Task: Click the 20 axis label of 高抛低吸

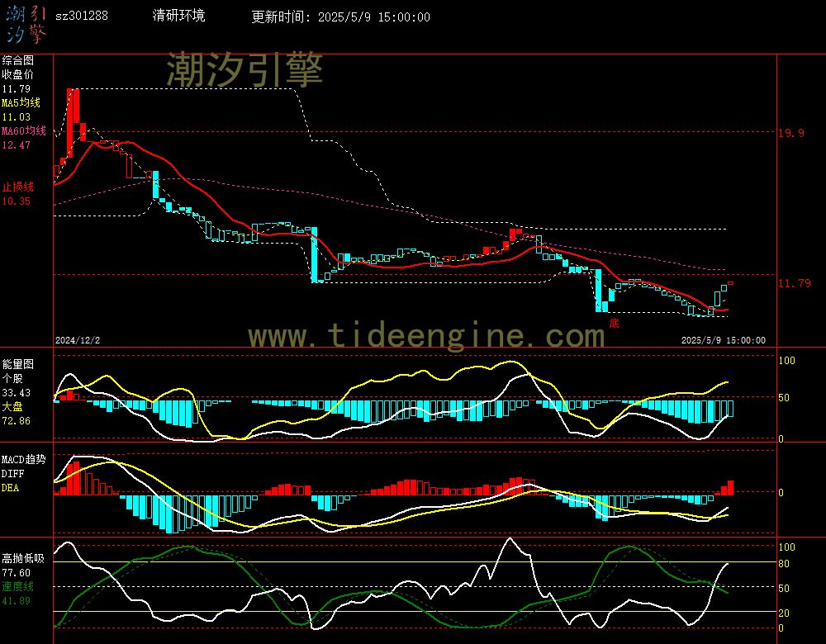Action: coord(784,613)
